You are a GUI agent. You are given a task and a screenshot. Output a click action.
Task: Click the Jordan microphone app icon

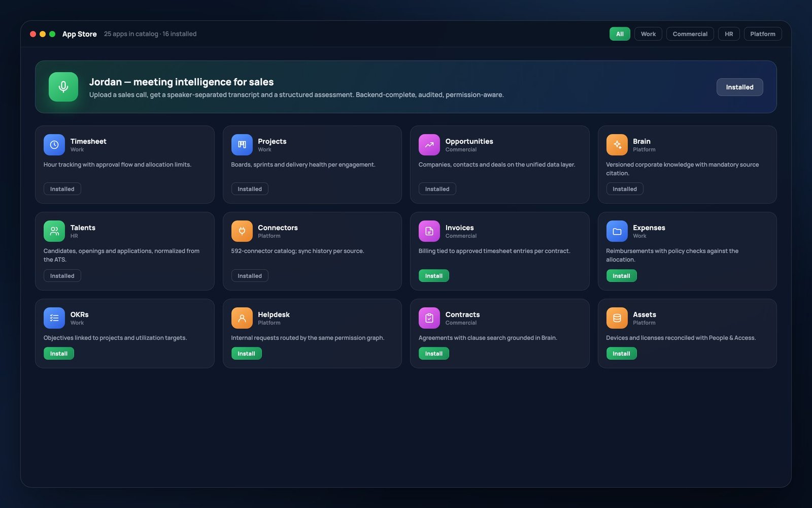tap(63, 87)
